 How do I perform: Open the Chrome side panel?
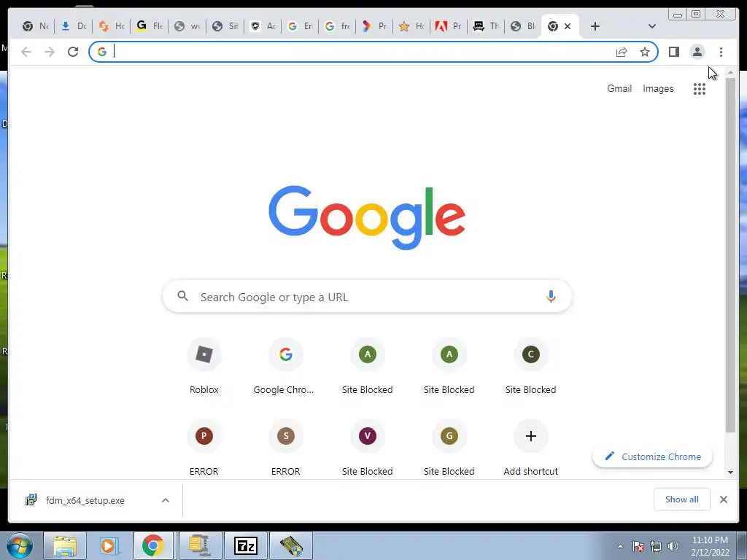click(673, 52)
